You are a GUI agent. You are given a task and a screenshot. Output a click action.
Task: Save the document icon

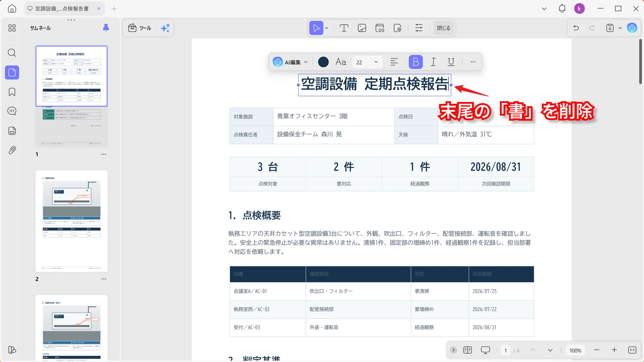[x=610, y=28]
